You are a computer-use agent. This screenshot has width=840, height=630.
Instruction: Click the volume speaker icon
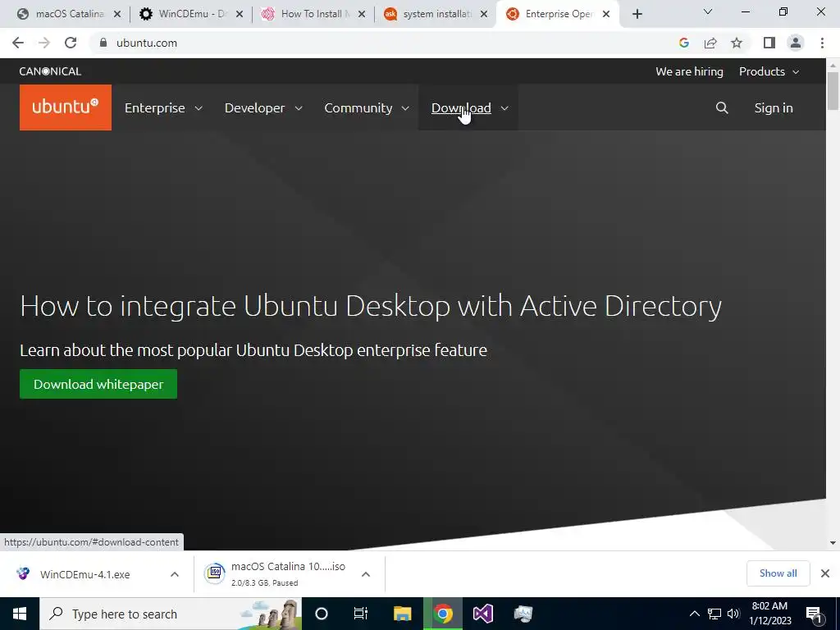click(x=733, y=614)
